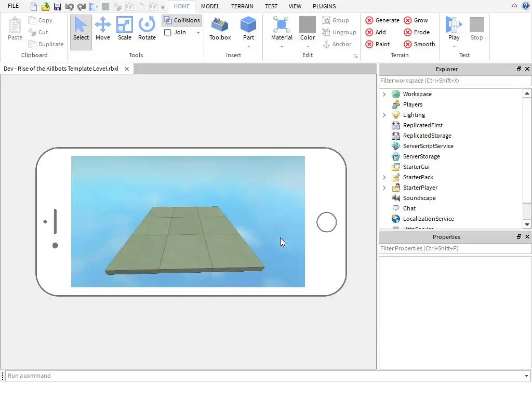Click Erode terrain tool
The width and height of the screenshot is (532, 399).
coord(417,32)
